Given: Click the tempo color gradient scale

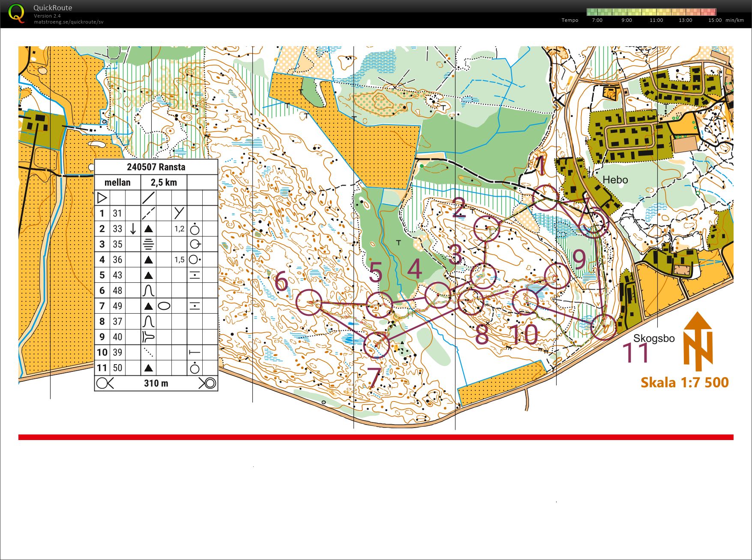Looking at the screenshot, I should (651, 12).
